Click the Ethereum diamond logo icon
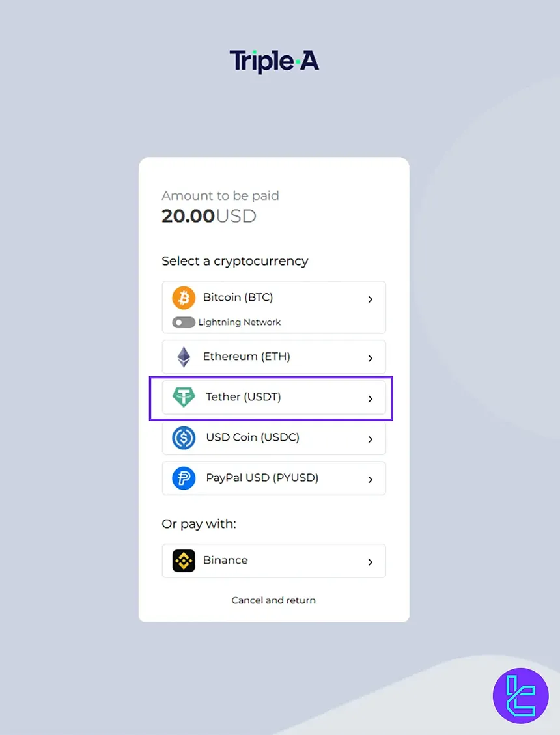 click(x=183, y=357)
